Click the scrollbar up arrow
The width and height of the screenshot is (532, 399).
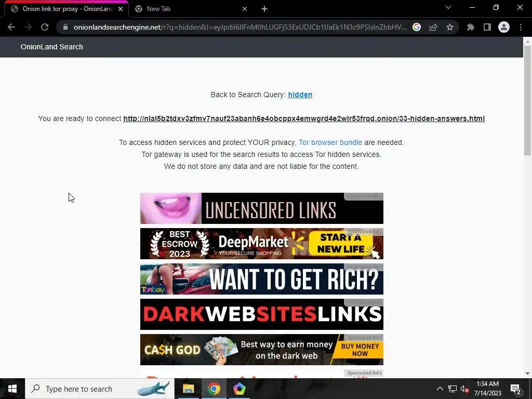point(527,42)
